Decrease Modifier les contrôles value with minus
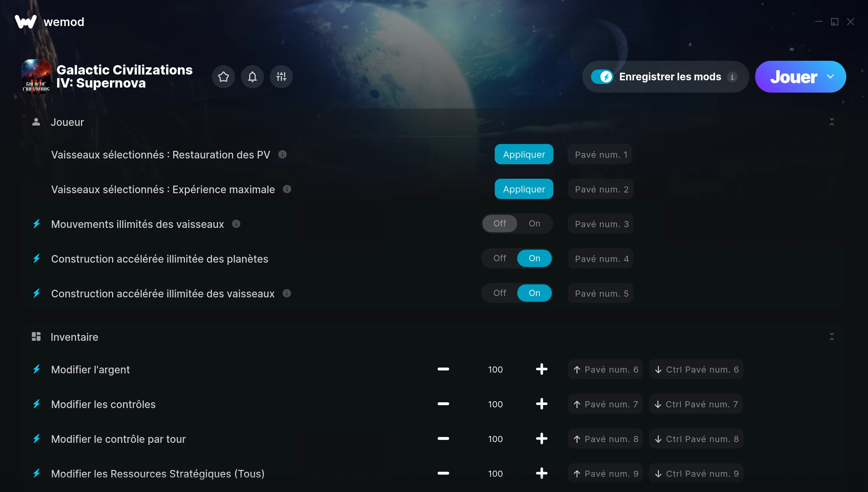Image resolution: width=868 pixels, height=492 pixels. (443, 404)
